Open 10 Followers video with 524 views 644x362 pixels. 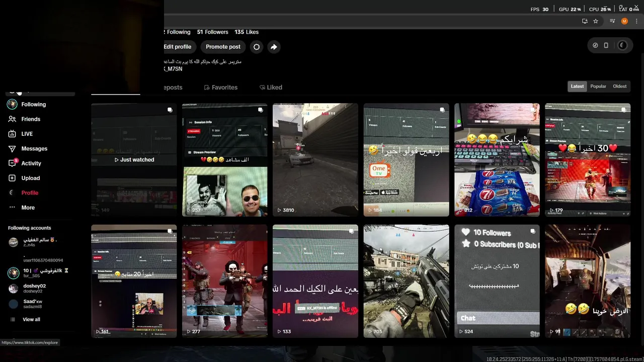(497, 281)
